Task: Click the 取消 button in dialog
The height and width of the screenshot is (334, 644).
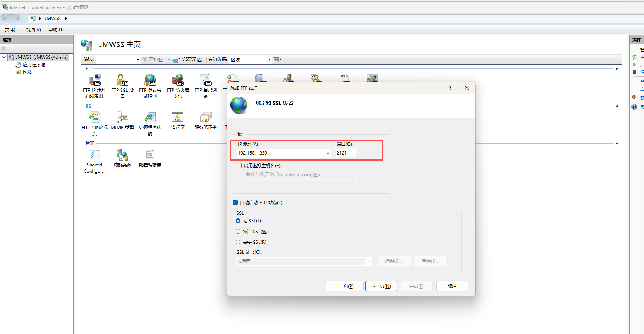Action: point(452,286)
